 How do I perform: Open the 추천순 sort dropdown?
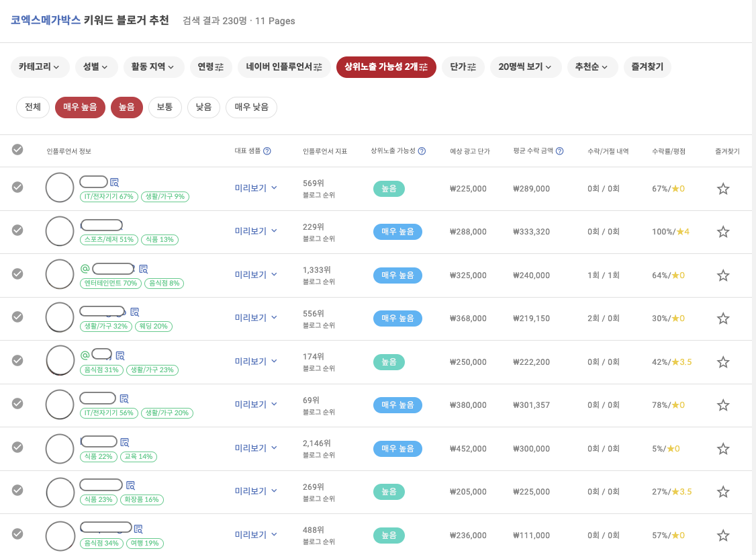pyautogui.click(x=592, y=67)
